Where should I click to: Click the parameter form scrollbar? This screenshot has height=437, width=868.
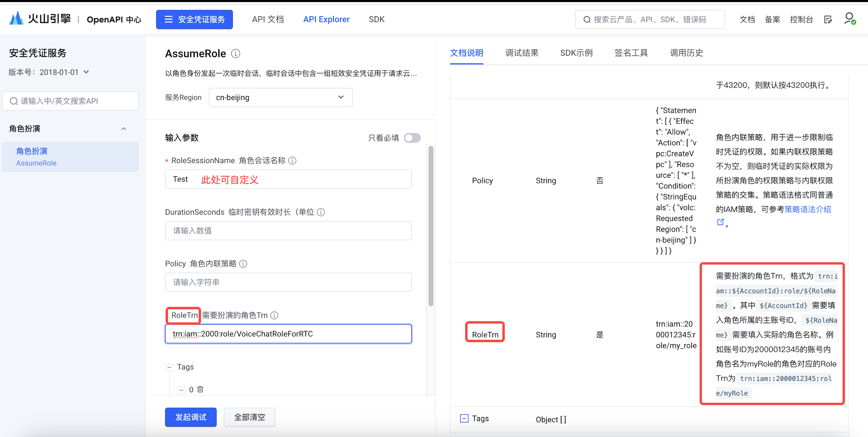(x=431, y=226)
